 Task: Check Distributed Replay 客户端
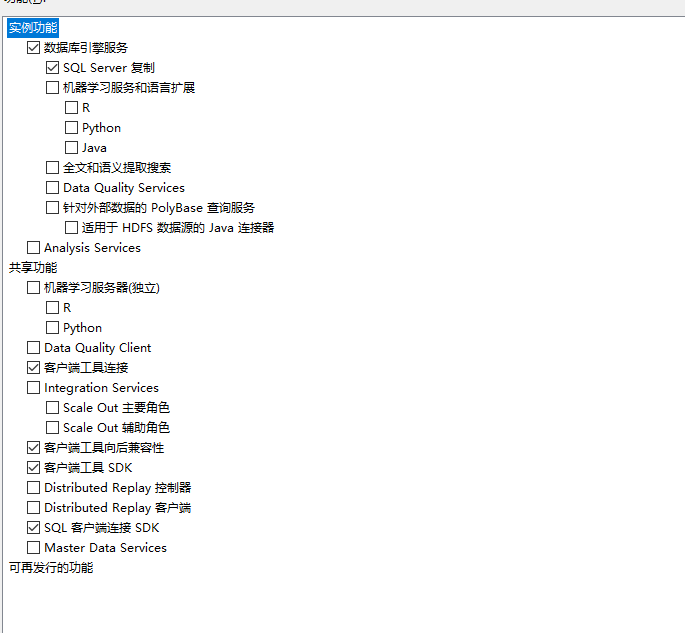coord(34,508)
